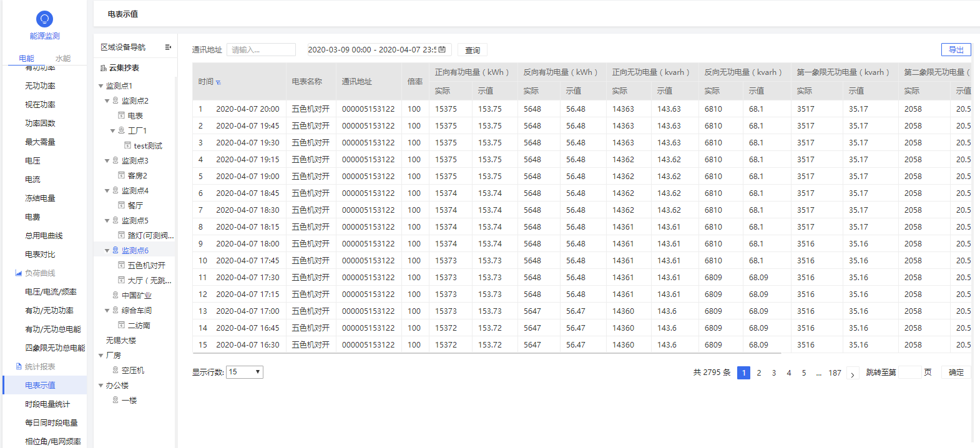
Task: Click meter icon beside 电表
Action: point(122,115)
